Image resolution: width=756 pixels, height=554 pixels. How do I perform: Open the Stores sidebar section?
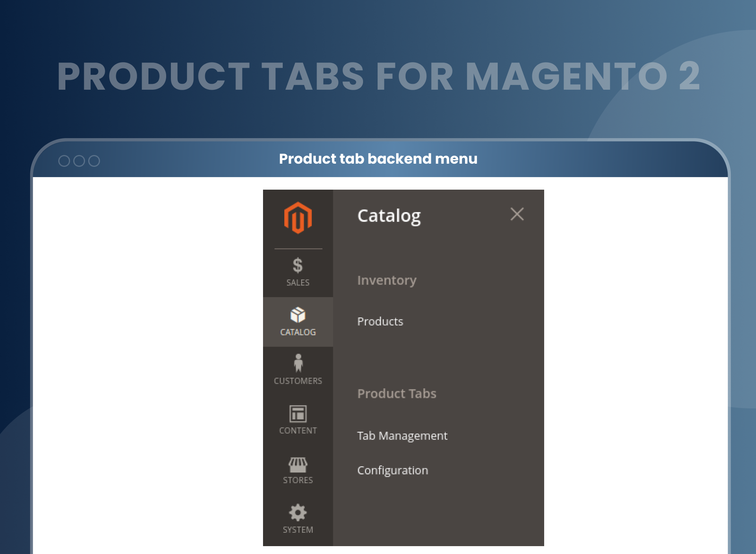pos(298,470)
